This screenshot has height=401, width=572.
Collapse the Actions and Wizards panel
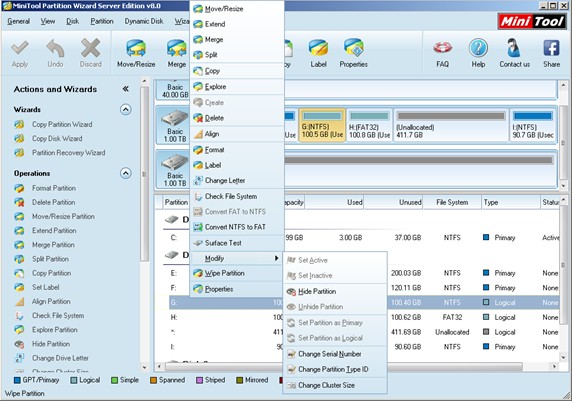125,89
